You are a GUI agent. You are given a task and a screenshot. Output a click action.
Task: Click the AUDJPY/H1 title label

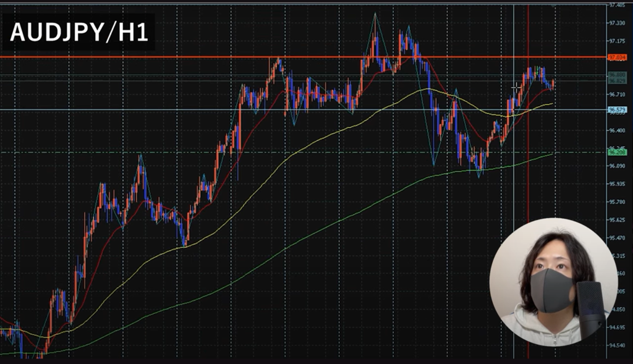pyautogui.click(x=79, y=32)
